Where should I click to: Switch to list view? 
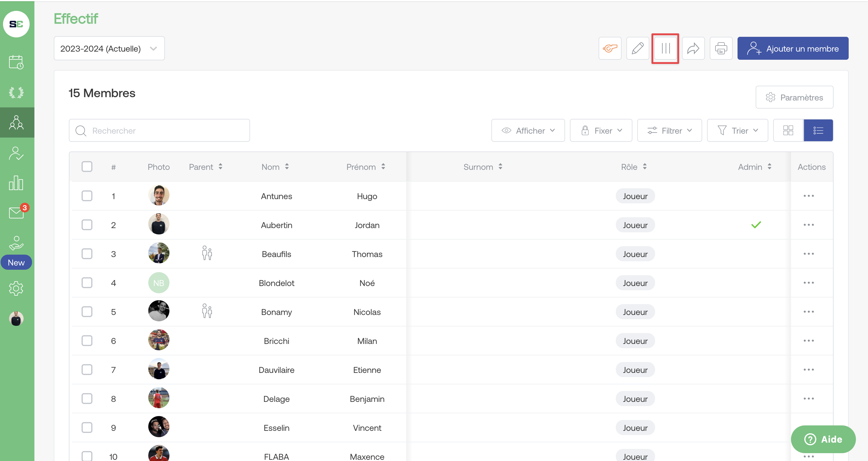[x=818, y=131]
